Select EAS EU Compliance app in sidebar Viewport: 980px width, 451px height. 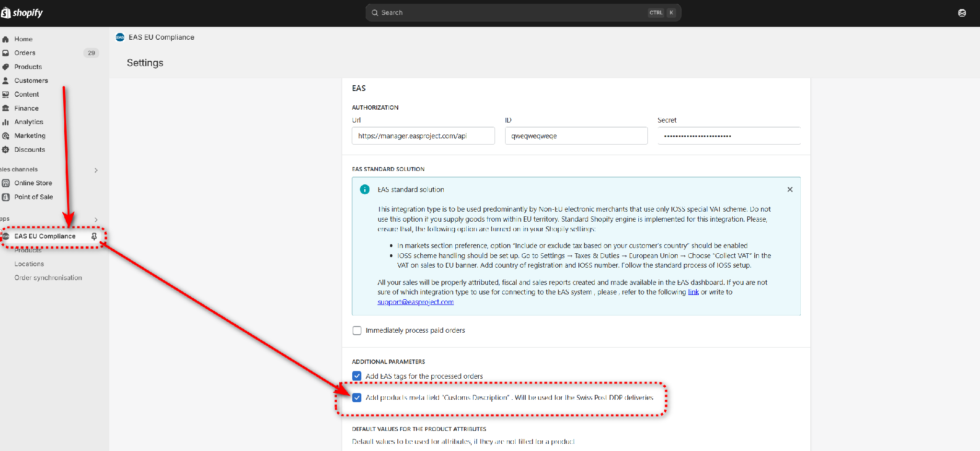45,237
